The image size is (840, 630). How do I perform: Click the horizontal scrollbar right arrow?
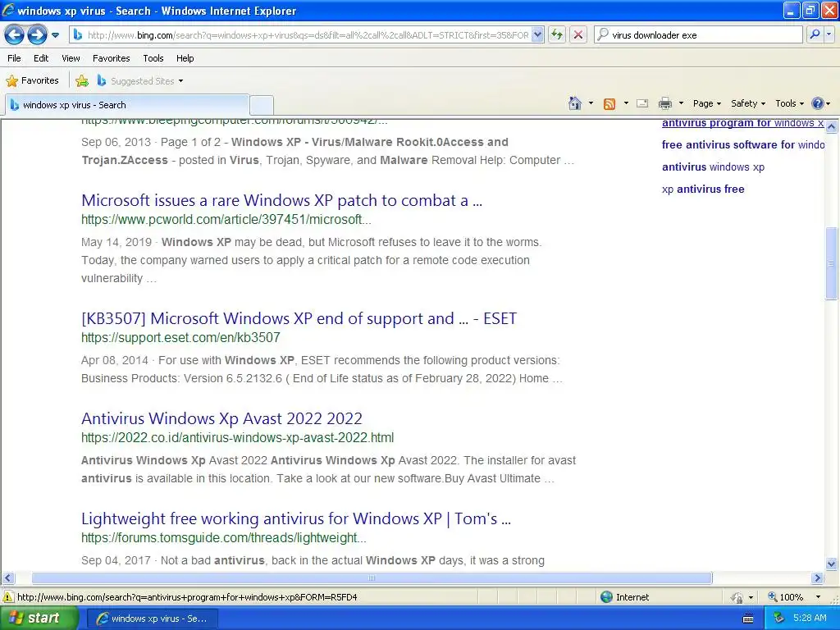click(x=817, y=578)
